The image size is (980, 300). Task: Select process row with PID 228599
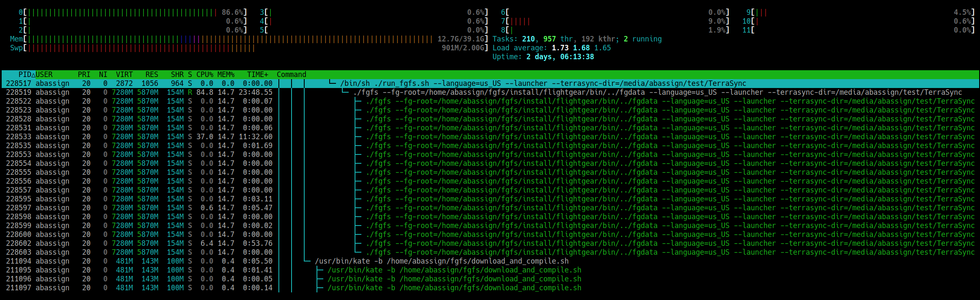[x=490, y=226]
